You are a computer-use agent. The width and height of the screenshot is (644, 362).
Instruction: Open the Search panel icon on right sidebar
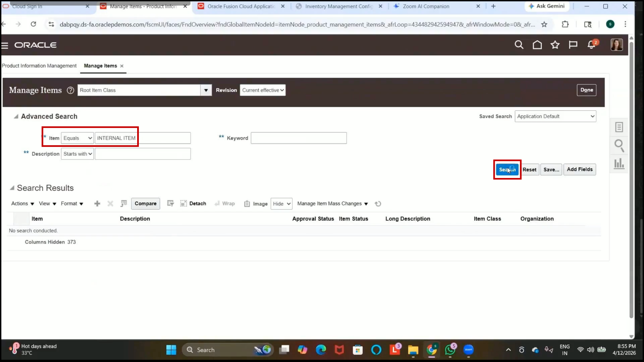click(619, 145)
